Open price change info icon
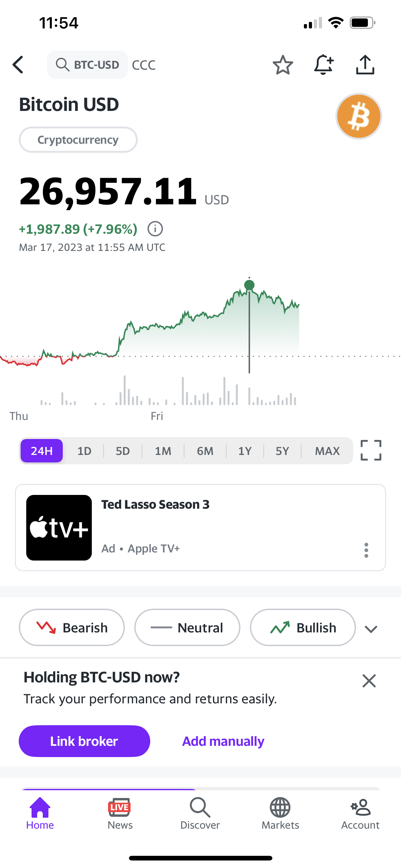The width and height of the screenshot is (401, 868). (x=155, y=229)
